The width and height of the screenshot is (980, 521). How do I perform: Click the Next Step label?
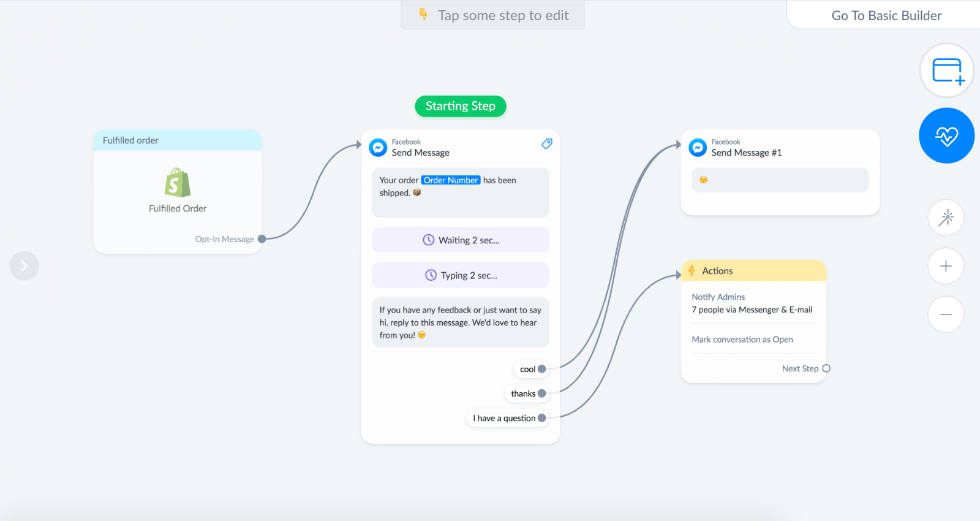coord(800,368)
